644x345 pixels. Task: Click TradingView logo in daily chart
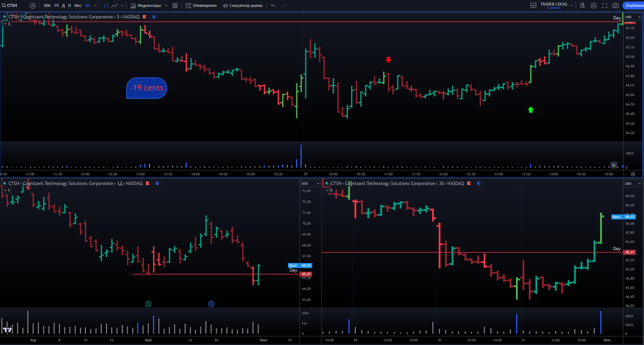[7, 329]
